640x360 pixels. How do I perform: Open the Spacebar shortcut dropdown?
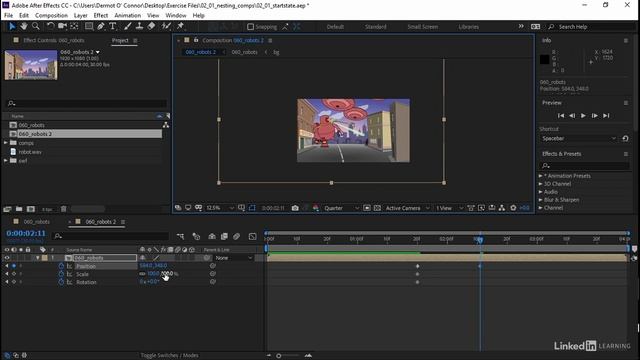[578, 138]
